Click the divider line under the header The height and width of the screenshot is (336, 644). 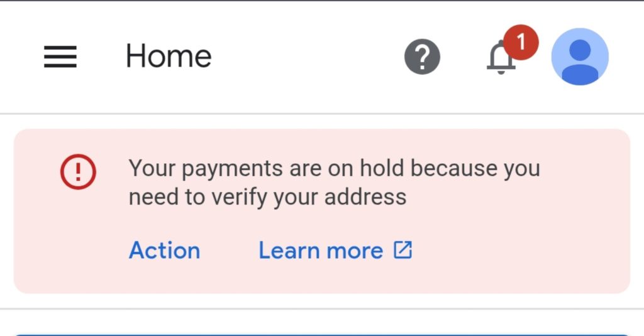(321, 114)
